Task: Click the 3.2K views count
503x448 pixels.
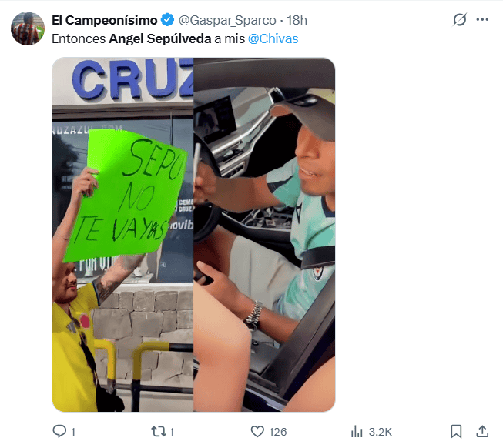Action: (x=380, y=432)
